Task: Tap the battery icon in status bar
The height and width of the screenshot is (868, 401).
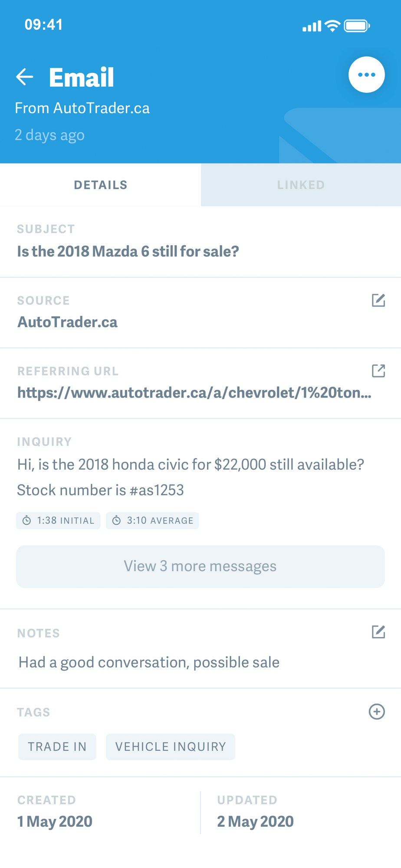Action: coord(357,26)
